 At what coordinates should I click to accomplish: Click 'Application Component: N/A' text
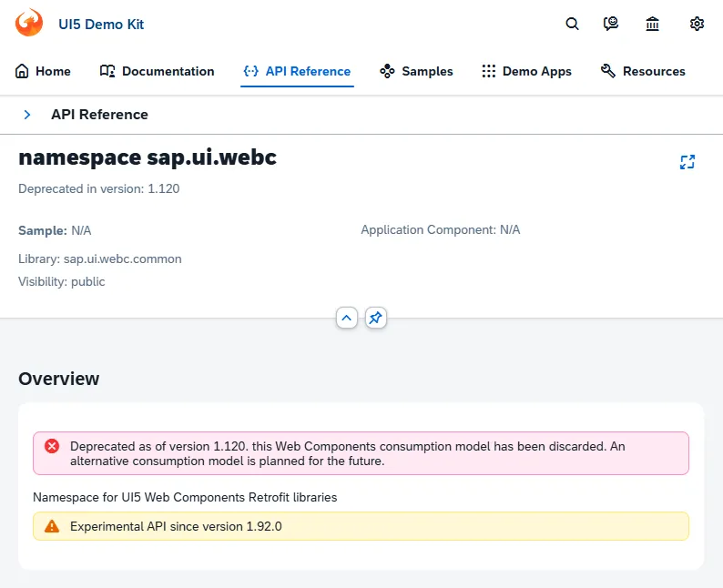click(441, 230)
